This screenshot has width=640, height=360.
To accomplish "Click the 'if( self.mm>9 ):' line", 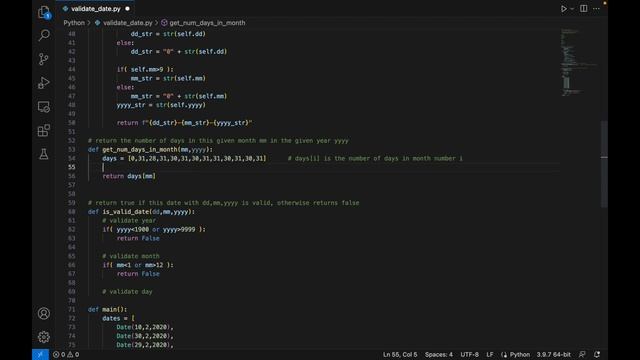I will (x=145, y=69).
